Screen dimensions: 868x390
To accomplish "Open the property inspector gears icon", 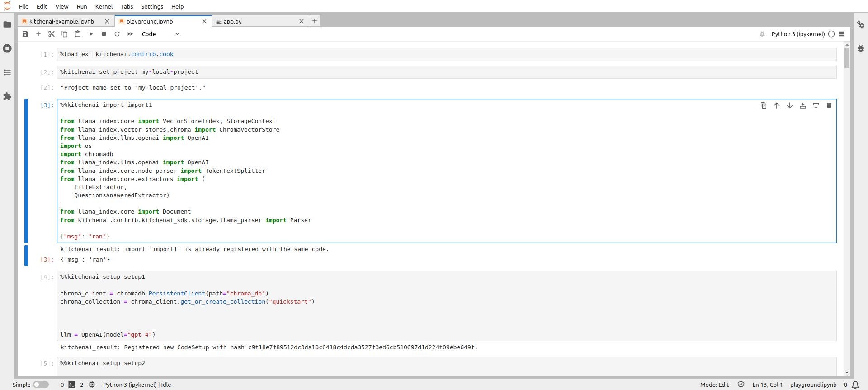I will coord(860,24).
